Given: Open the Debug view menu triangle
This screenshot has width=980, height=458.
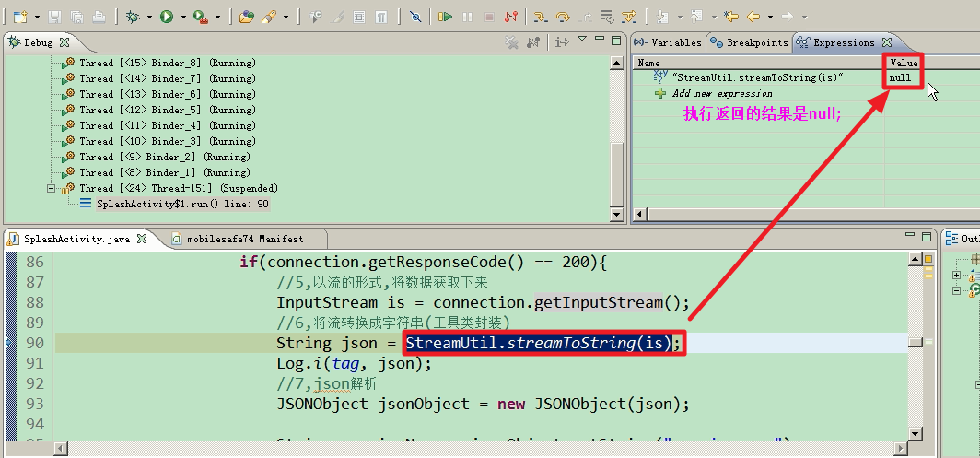Looking at the screenshot, I should point(582,39).
